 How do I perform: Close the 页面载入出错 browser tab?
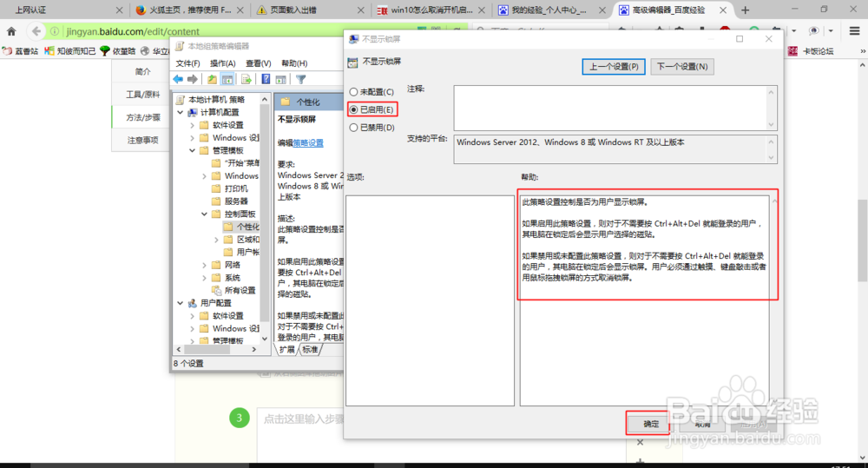(x=361, y=10)
